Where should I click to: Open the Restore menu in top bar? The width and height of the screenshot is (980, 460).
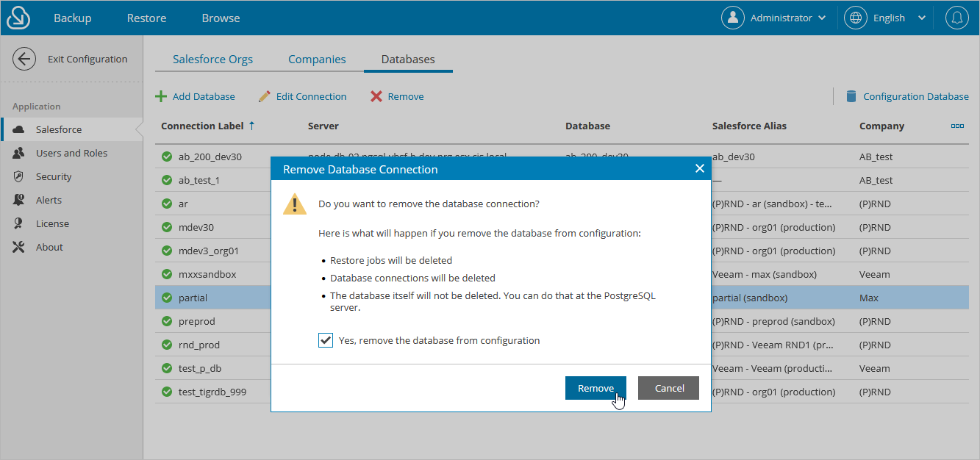tap(146, 18)
